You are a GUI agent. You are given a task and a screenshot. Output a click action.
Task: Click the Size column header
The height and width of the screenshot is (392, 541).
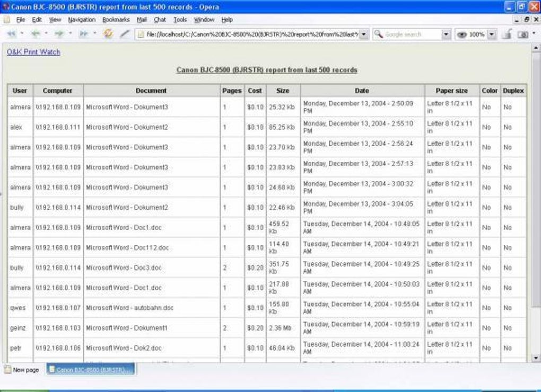point(283,91)
